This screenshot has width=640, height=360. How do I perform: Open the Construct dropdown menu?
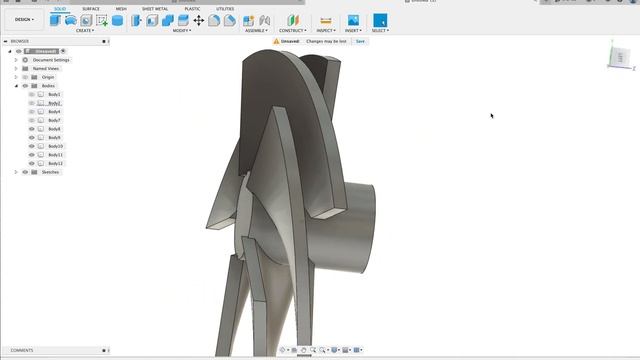[293, 31]
